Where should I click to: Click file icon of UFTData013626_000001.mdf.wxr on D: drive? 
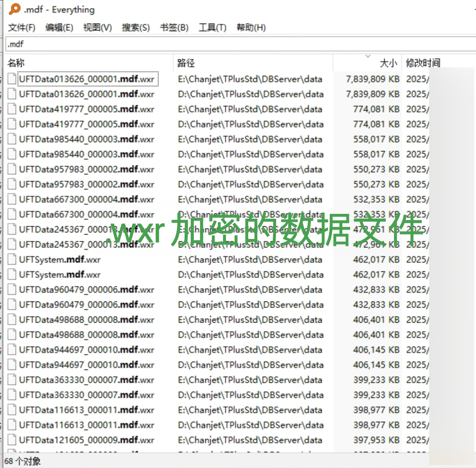tap(12, 94)
